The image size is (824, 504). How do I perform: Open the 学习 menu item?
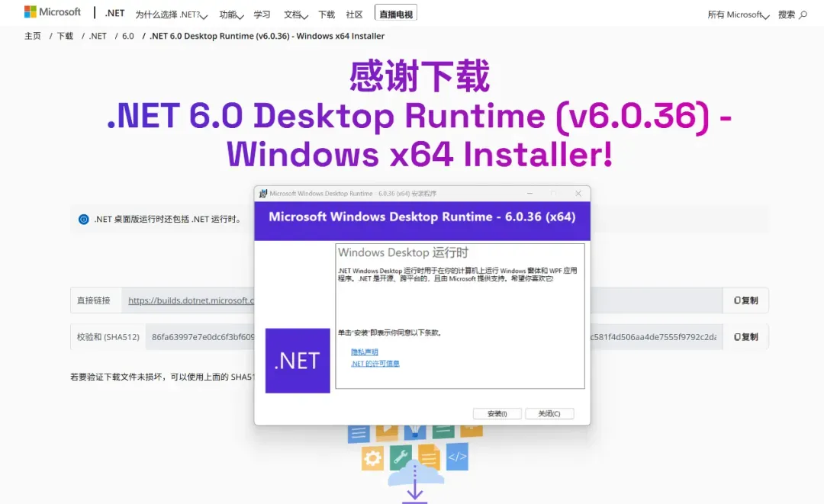pyautogui.click(x=262, y=14)
